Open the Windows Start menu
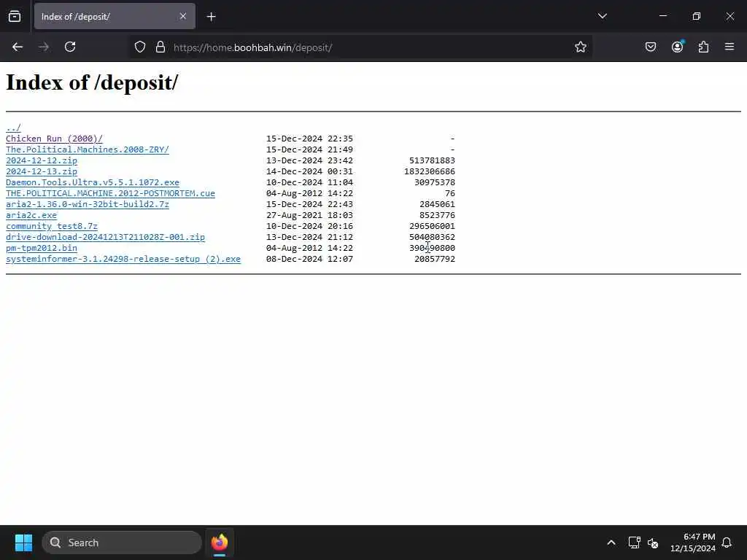This screenshot has width=747, height=560. click(x=23, y=542)
